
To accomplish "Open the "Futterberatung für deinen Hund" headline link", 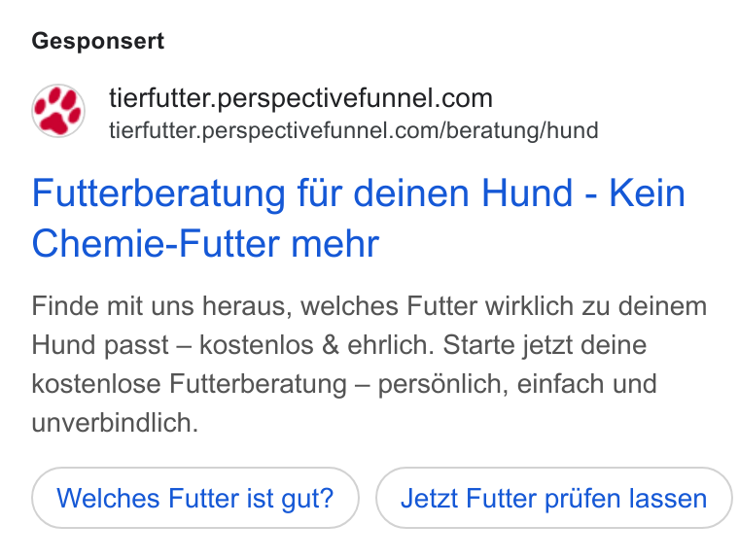I will click(x=302, y=192).
